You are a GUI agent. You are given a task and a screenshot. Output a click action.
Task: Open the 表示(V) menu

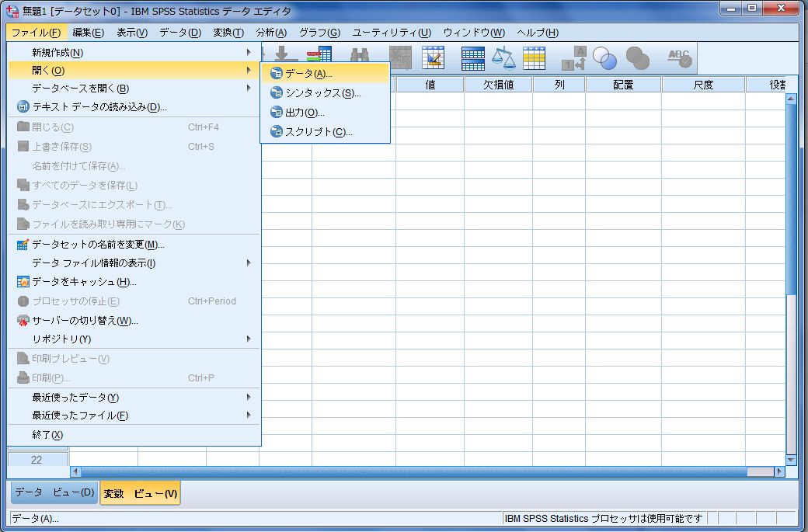[132, 33]
